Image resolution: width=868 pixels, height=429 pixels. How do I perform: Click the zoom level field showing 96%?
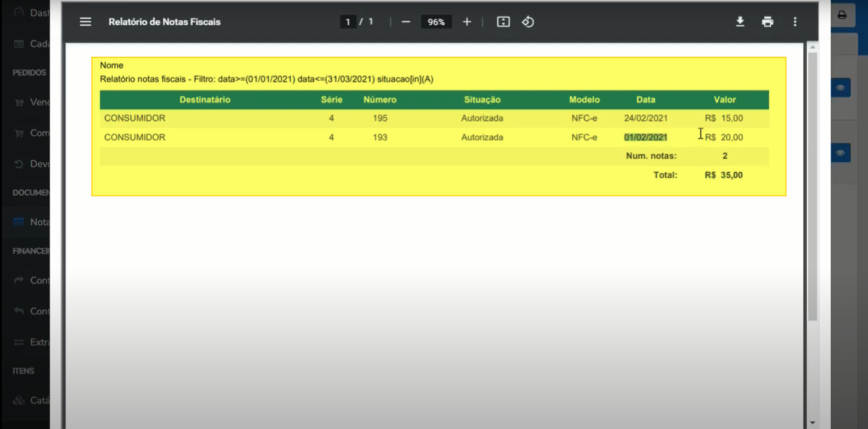tap(436, 22)
